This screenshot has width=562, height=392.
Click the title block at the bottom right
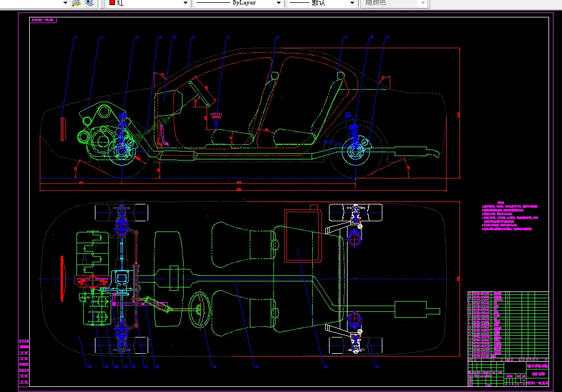[508, 373]
